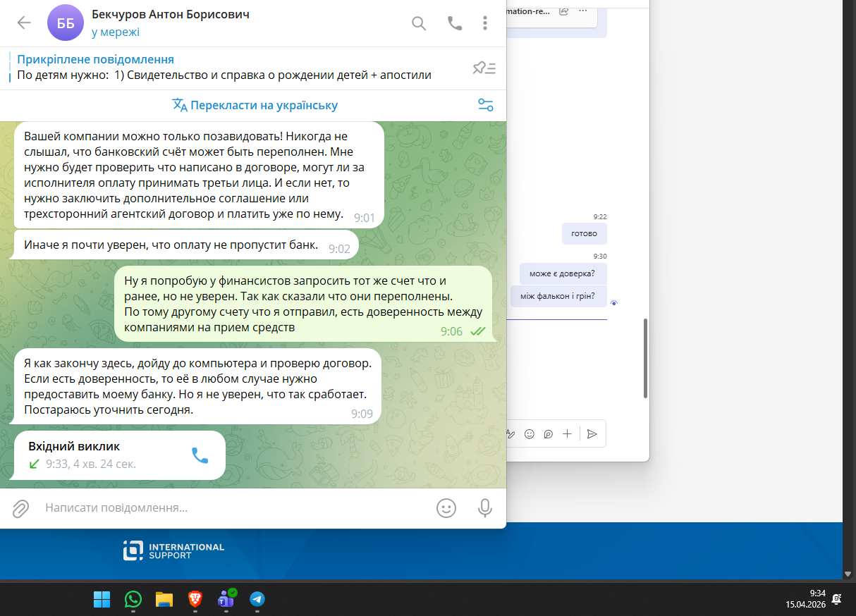Open the three-dot chat menu in Telegram
Viewport: 856px width, 616px height.
pos(485,23)
